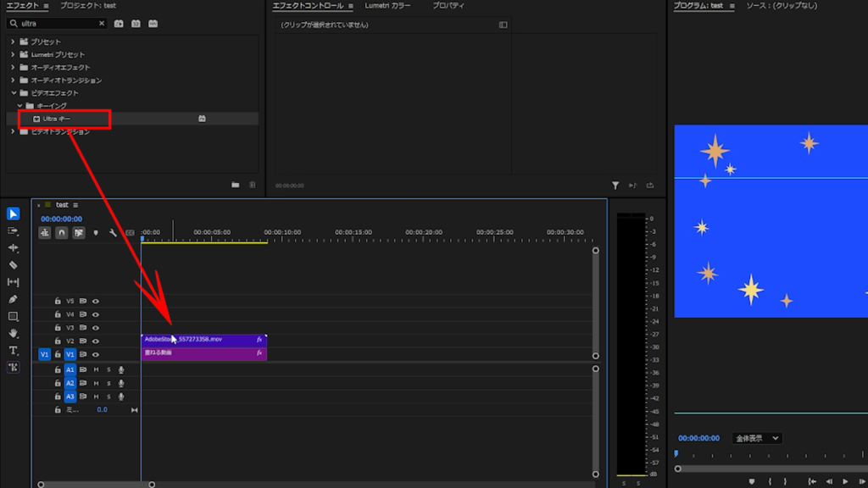Toggle V1 track visibility eye

95,354
